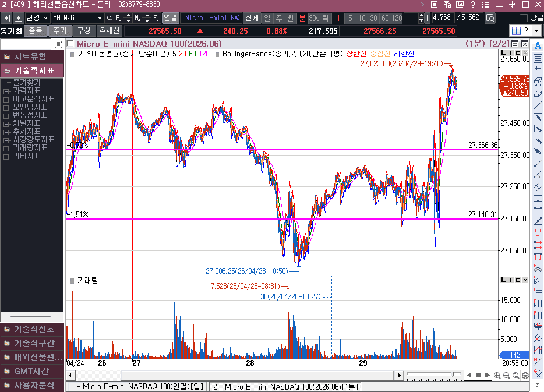Click the 구성 button
Viewport: 544px width, 392px height.
tap(84, 31)
